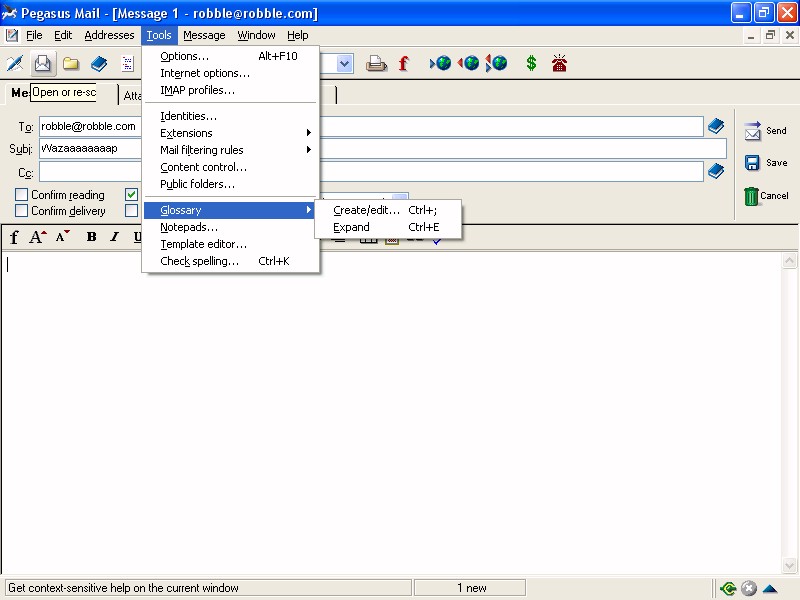Open the Window menu
The image size is (800, 600).
(x=256, y=35)
